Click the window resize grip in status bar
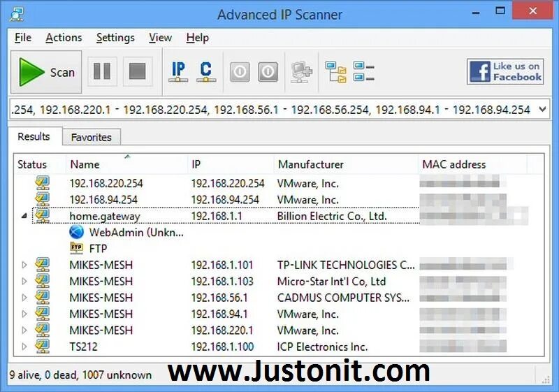Viewport: 559px width, 392px height. pos(546,379)
